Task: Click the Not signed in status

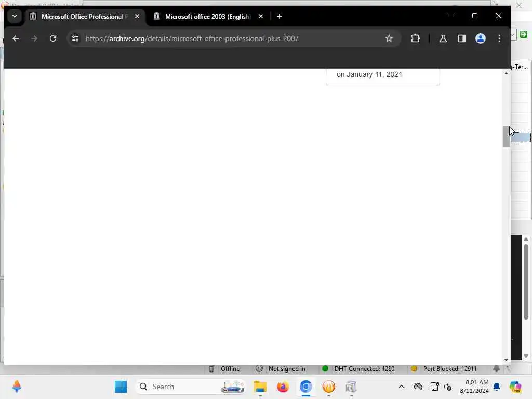Action: (x=287, y=369)
